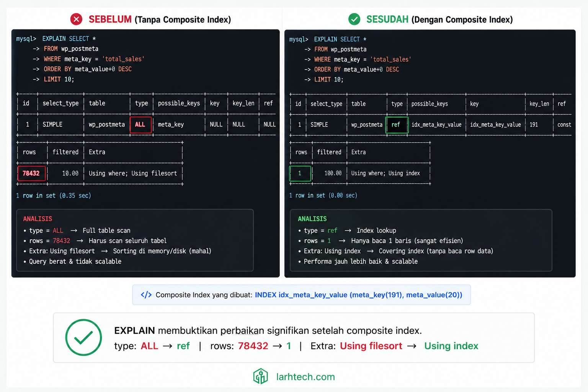
Task: Click the right "WHERE meta_key = 'total_sales'" line
Action: [363, 60]
